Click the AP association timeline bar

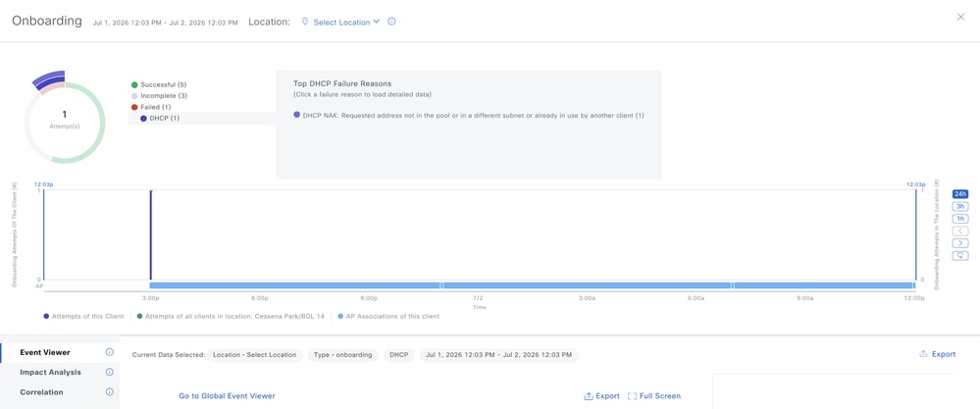(532, 285)
